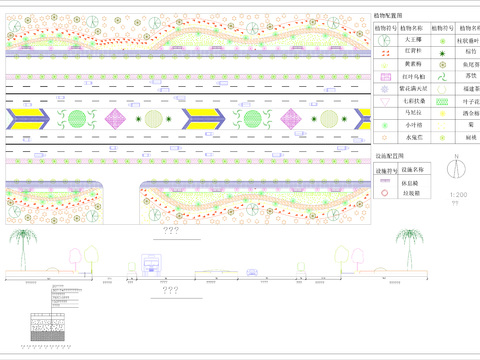Image resolution: width=480 pixels, height=360 pixels.
Task: Click the 黄素梅 plant name cell
Action: pyautogui.click(x=413, y=64)
